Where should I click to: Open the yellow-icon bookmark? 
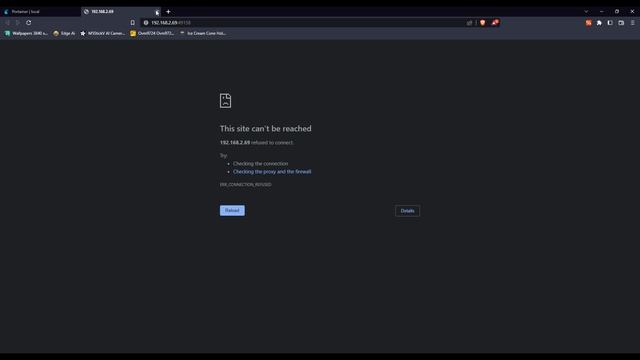coord(152,33)
